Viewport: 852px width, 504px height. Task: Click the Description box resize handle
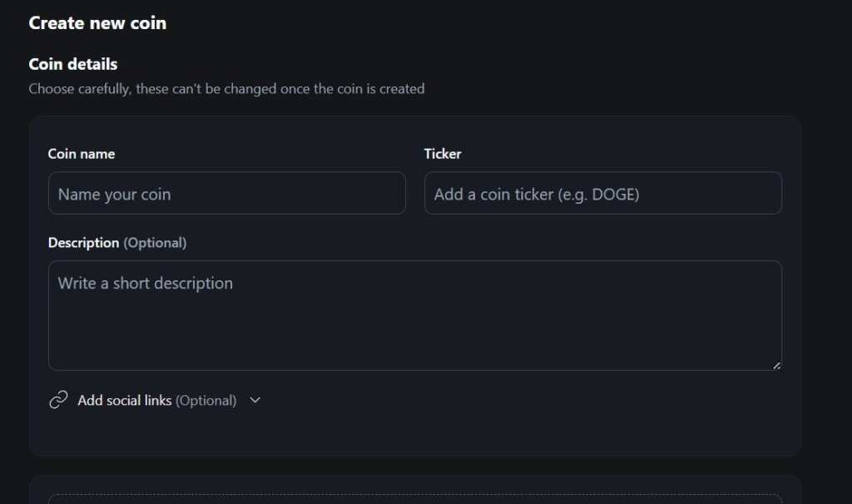tap(776, 365)
